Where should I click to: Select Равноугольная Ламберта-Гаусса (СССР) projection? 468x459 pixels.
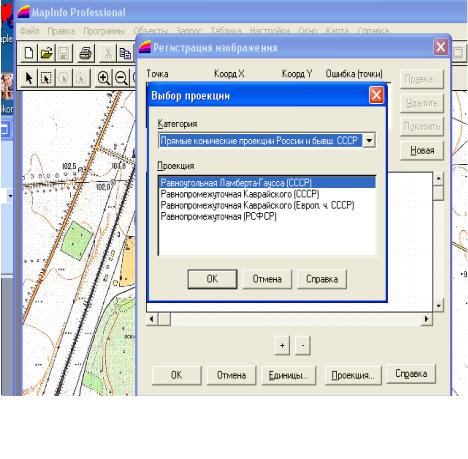(x=267, y=183)
